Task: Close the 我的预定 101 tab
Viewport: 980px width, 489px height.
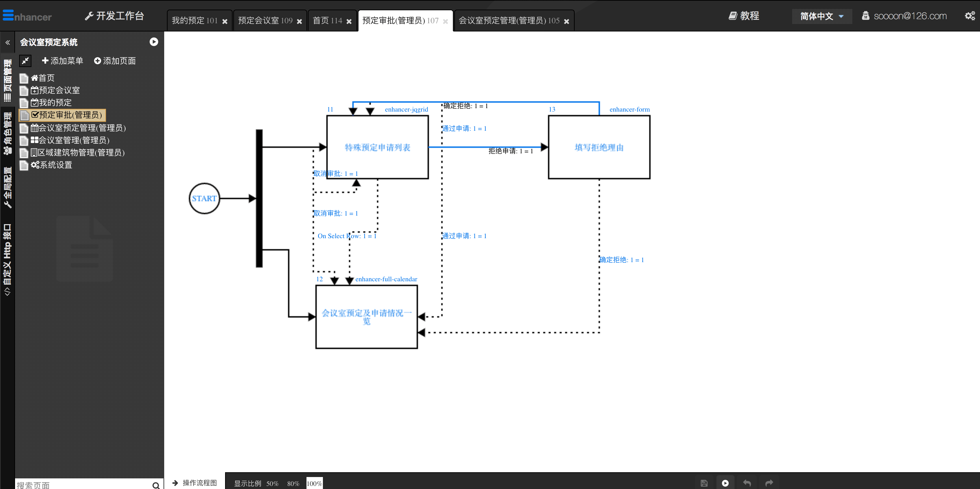Action: click(x=225, y=21)
